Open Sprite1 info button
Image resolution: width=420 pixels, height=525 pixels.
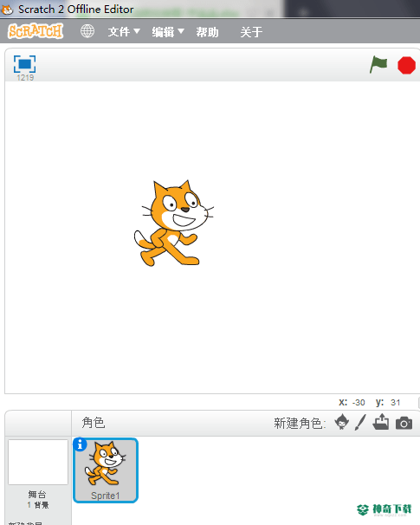tap(80, 444)
